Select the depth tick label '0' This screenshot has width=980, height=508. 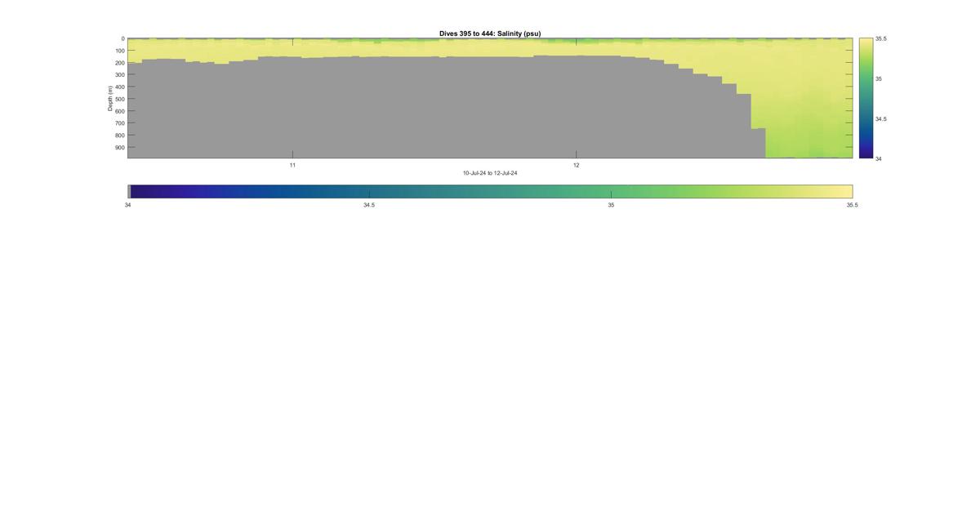point(122,38)
